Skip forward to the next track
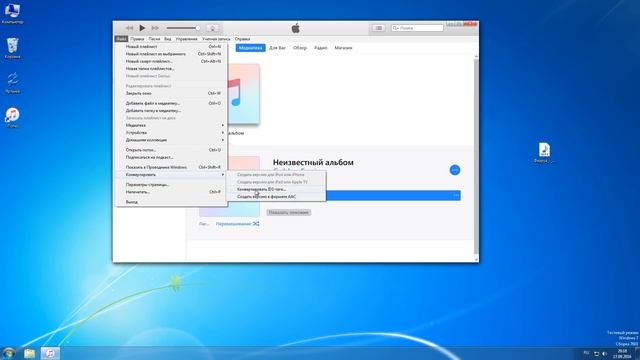This screenshot has width=640, height=360. (x=155, y=28)
